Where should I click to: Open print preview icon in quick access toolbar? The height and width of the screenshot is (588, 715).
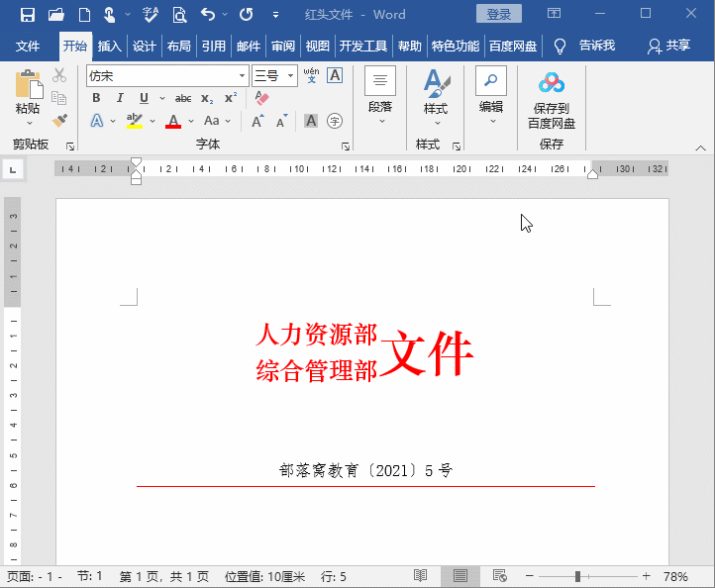click(x=179, y=15)
